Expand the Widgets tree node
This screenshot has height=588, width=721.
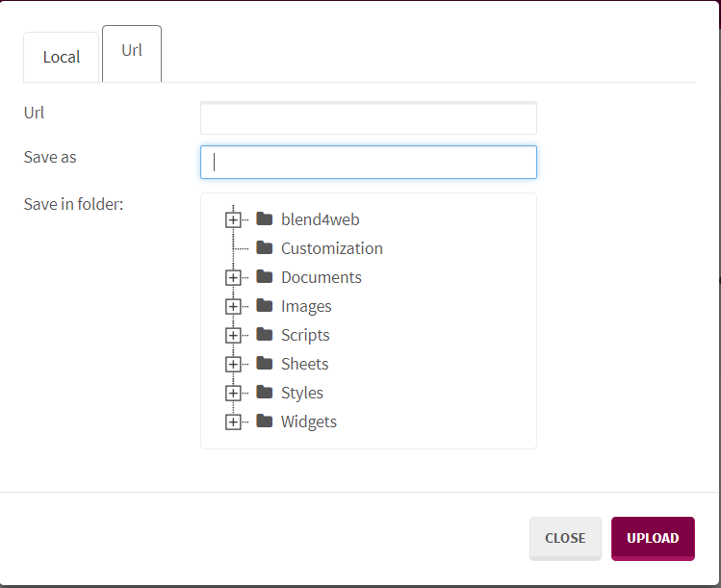click(x=232, y=422)
